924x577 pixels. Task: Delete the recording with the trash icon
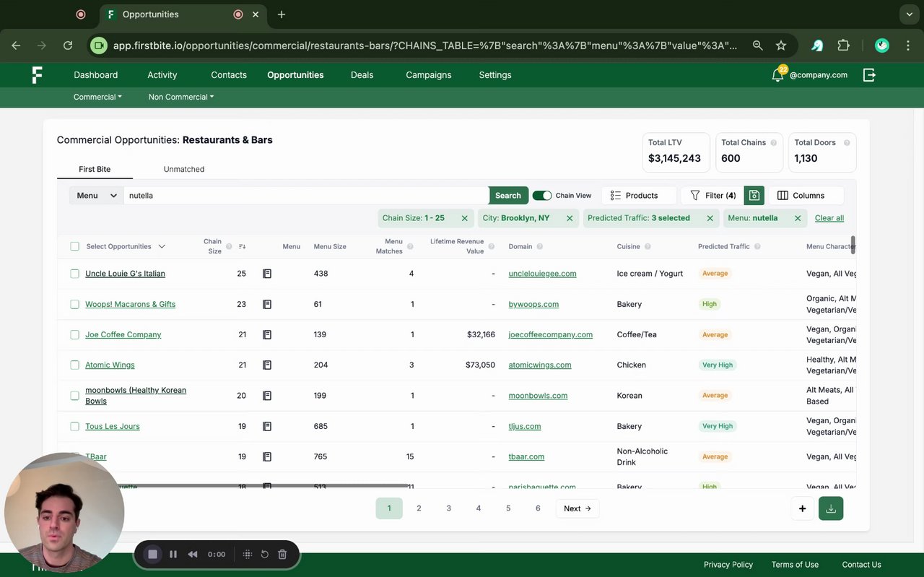pyautogui.click(x=282, y=554)
